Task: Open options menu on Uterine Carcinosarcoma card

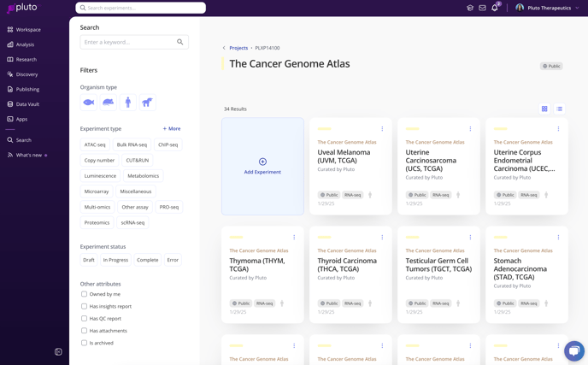Action: (470, 129)
